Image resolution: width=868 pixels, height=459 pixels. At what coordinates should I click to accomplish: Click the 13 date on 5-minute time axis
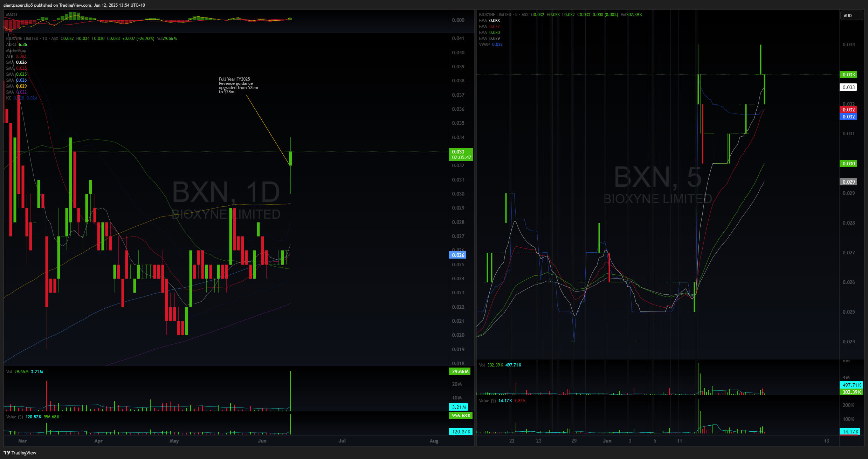tap(827, 441)
